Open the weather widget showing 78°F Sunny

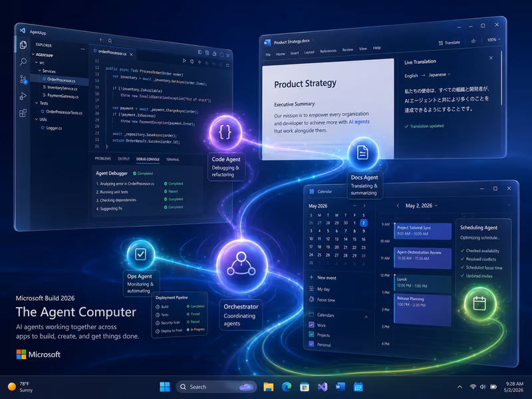click(21, 387)
